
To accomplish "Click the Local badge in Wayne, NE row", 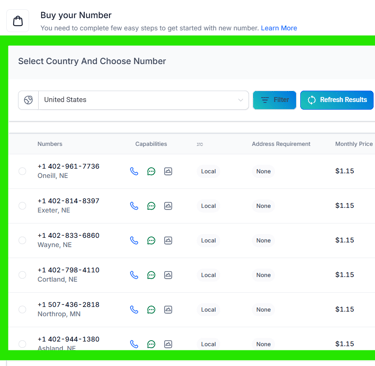I will [208, 240].
